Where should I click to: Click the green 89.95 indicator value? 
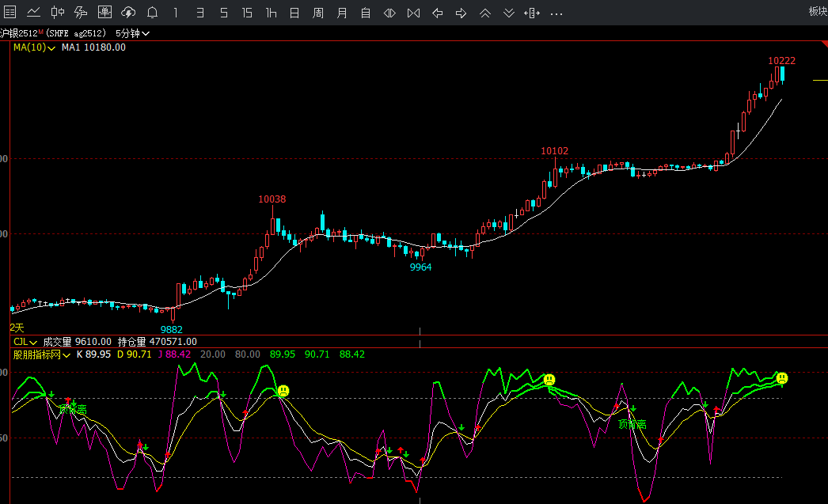283,354
